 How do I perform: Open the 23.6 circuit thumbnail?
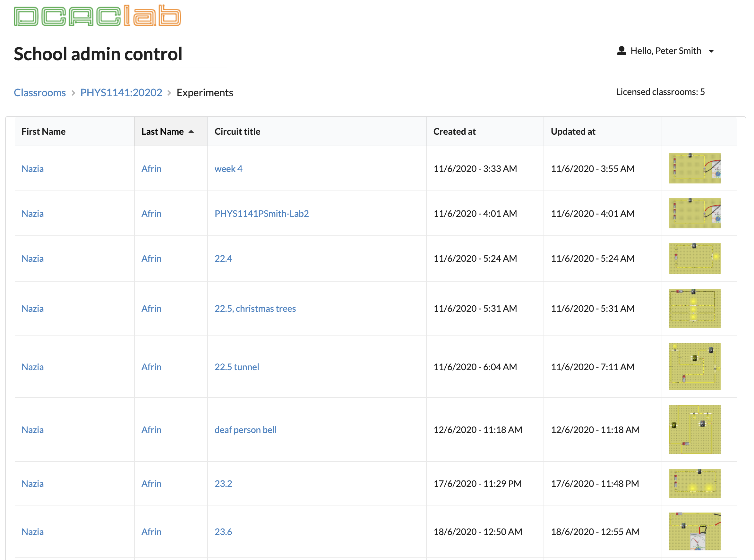[x=694, y=531]
